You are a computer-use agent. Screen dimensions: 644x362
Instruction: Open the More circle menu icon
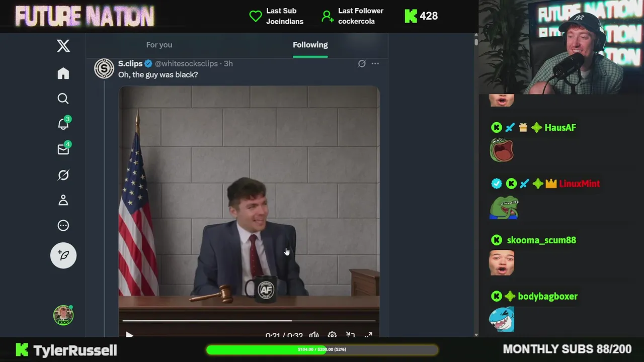pyautogui.click(x=63, y=225)
